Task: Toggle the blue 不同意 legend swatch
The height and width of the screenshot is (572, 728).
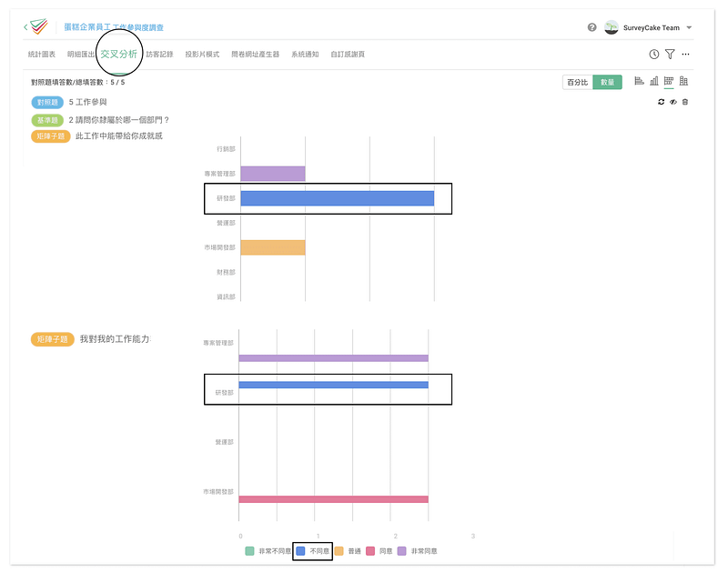Action: click(x=300, y=551)
